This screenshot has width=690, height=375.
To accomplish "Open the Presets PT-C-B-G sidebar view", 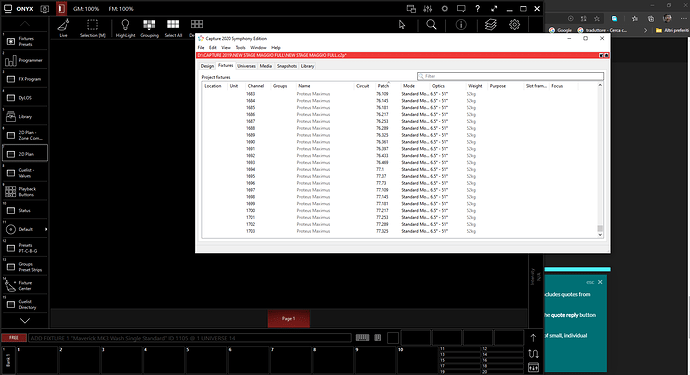I will click(x=25, y=248).
